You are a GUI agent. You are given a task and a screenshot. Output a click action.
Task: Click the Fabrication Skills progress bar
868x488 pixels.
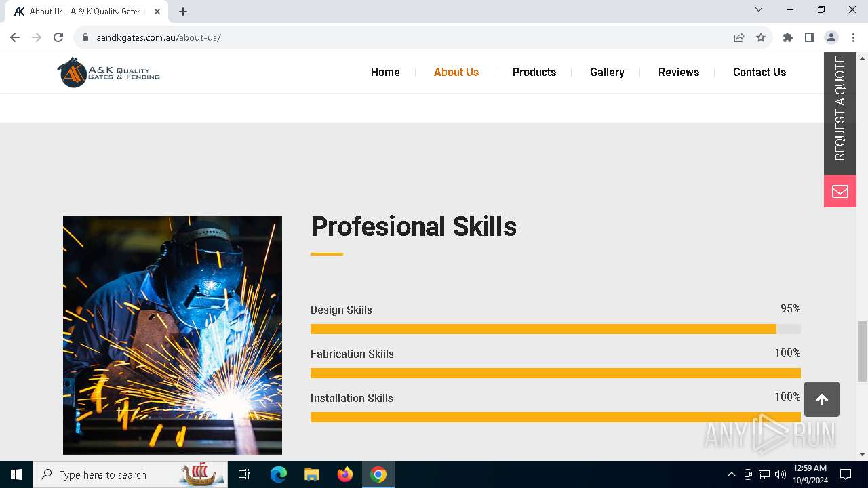pyautogui.click(x=555, y=373)
